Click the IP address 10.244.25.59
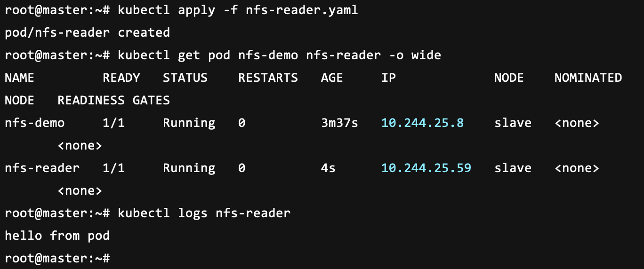Viewport: 644px width, 269px height. [x=426, y=168]
